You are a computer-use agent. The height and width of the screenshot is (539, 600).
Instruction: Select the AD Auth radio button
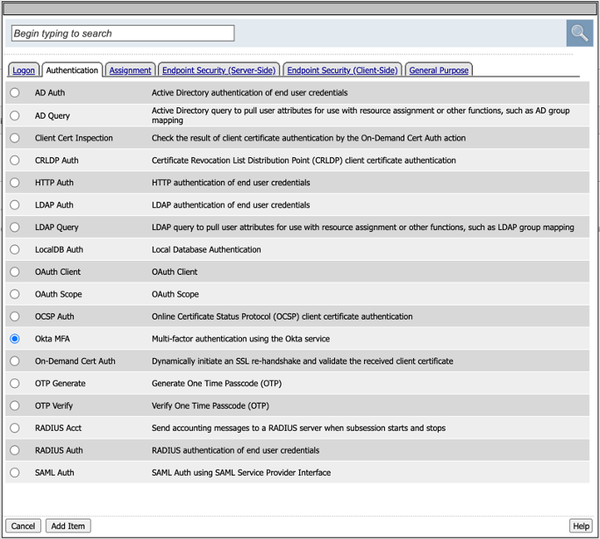coord(15,93)
